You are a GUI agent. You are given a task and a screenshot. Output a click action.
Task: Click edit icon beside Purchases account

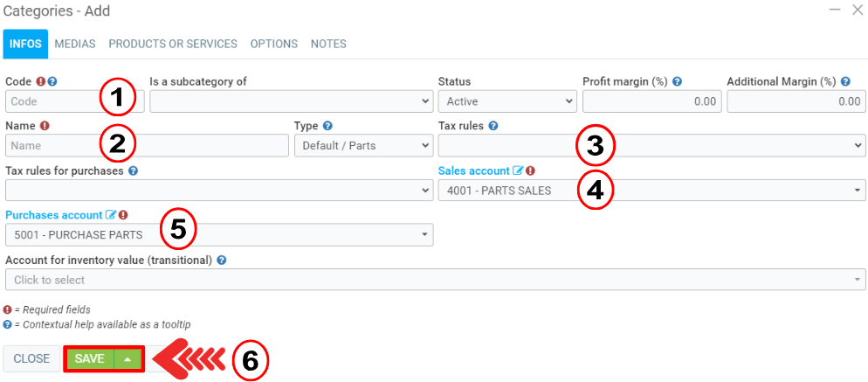point(111,215)
